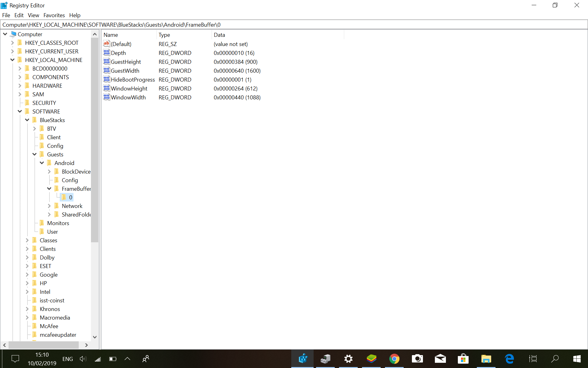Click the WindowWidth DWORD value icon
The image size is (588, 368).
click(106, 97)
